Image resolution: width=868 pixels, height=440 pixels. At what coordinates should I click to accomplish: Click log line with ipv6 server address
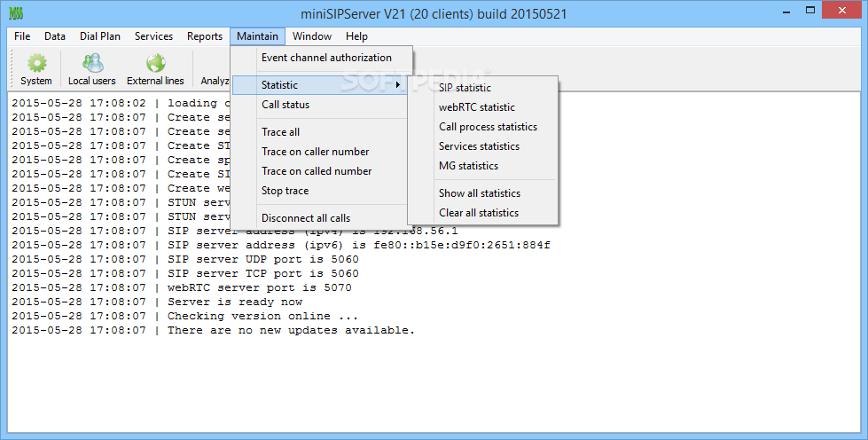point(281,245)
